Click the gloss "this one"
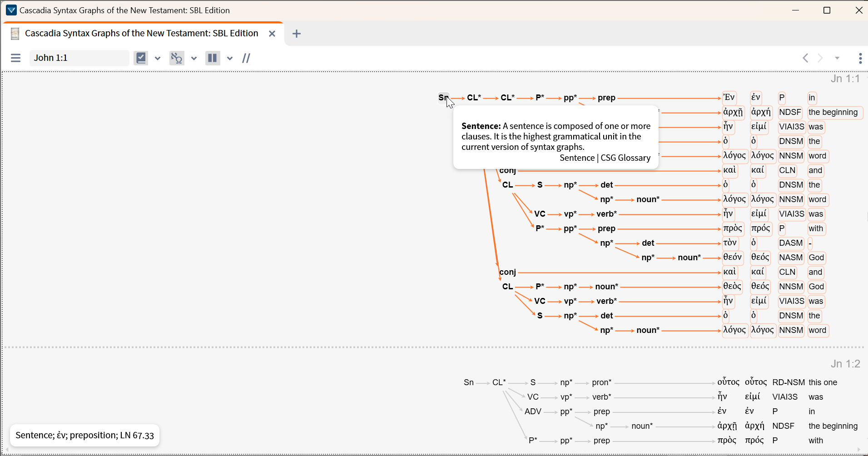 (x=823, y=382)
